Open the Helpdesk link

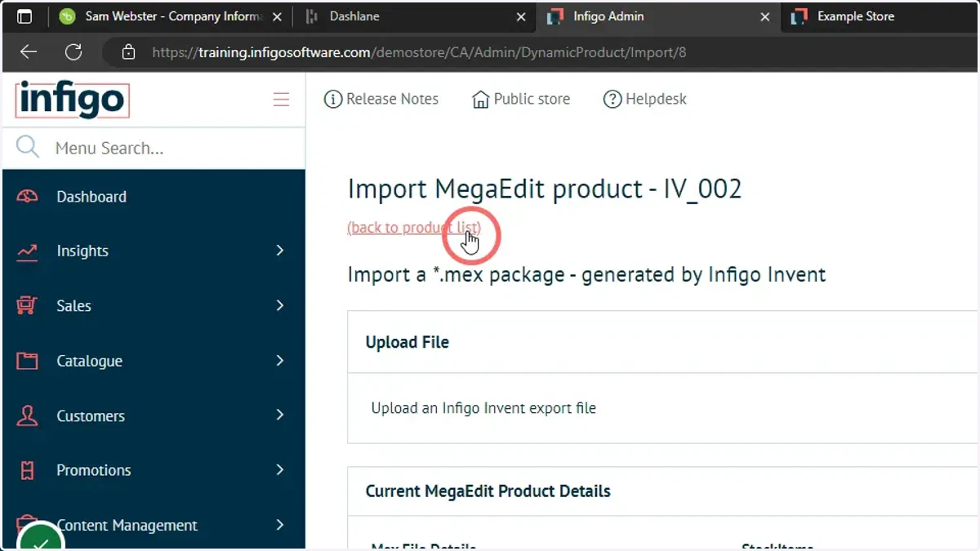tap(645, 100)
